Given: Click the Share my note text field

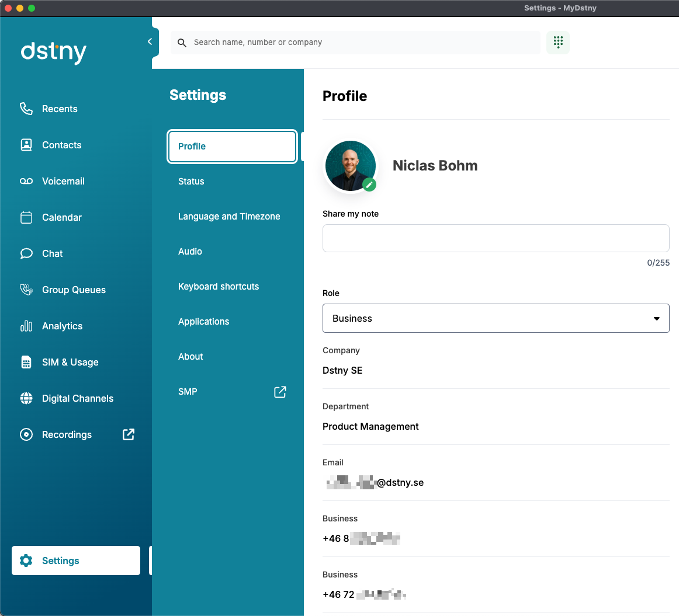Looking at the screenshot, I should [496, 238].
